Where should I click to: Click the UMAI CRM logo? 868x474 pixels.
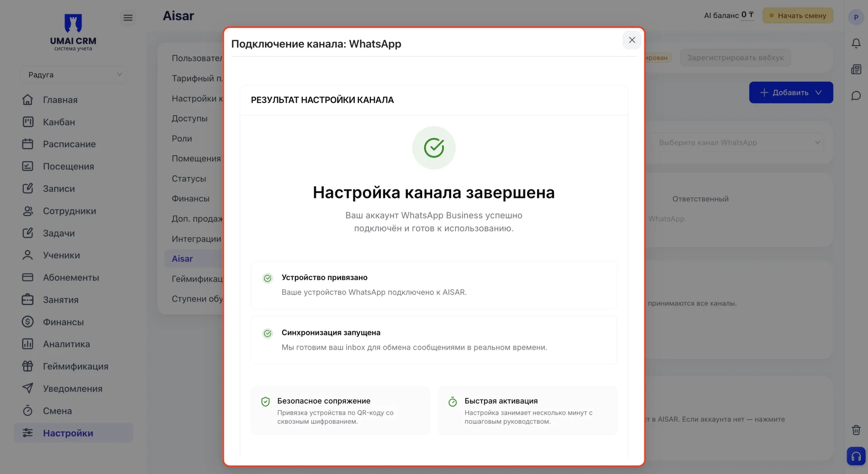click(x=73, y=32)
